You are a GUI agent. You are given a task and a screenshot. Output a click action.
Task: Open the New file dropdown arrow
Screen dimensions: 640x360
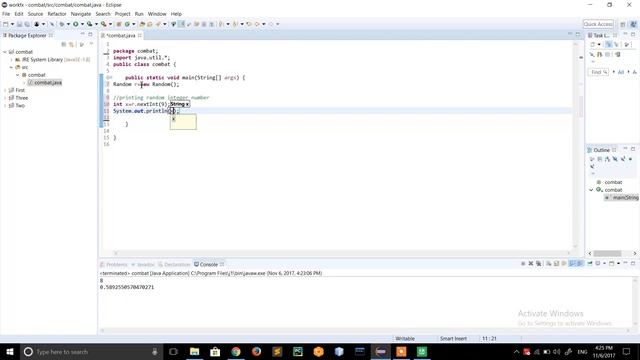point(12,24)
